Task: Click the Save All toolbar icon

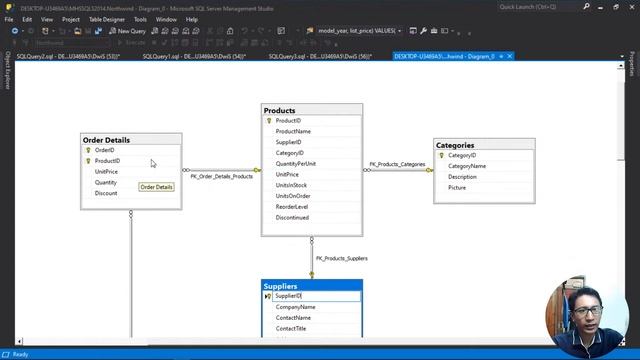Action: pos(98,31)
